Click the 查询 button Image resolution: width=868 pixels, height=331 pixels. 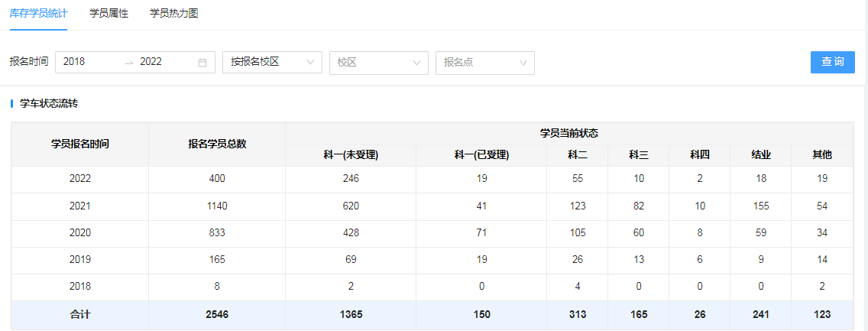pyautogui.click(x=833, y=62)
